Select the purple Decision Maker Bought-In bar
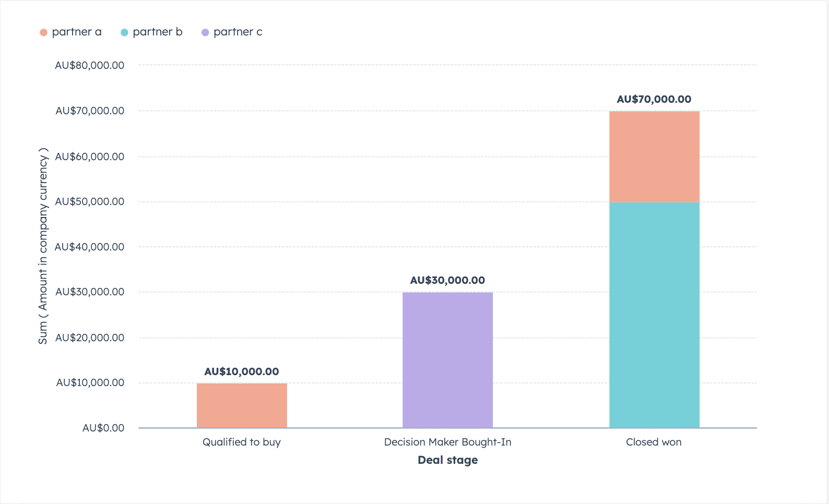829x504 pixels. [x=447, y=360]
